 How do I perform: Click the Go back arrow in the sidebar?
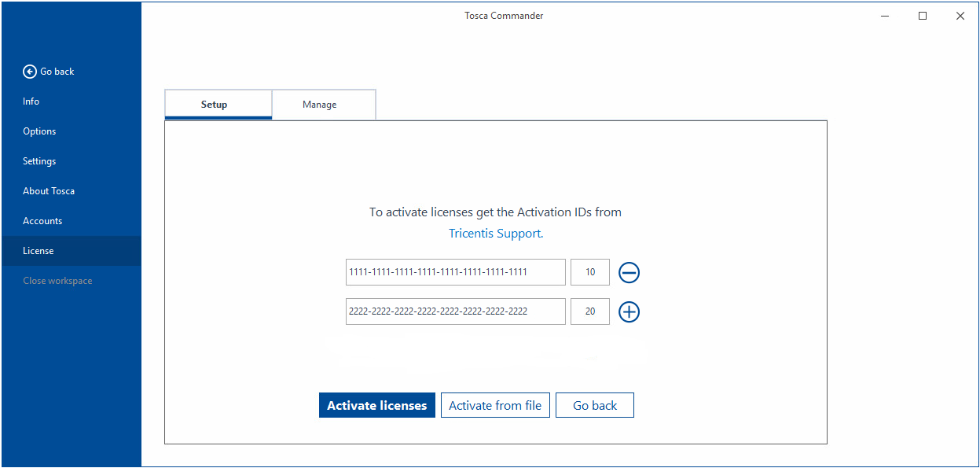click(31, 72)
